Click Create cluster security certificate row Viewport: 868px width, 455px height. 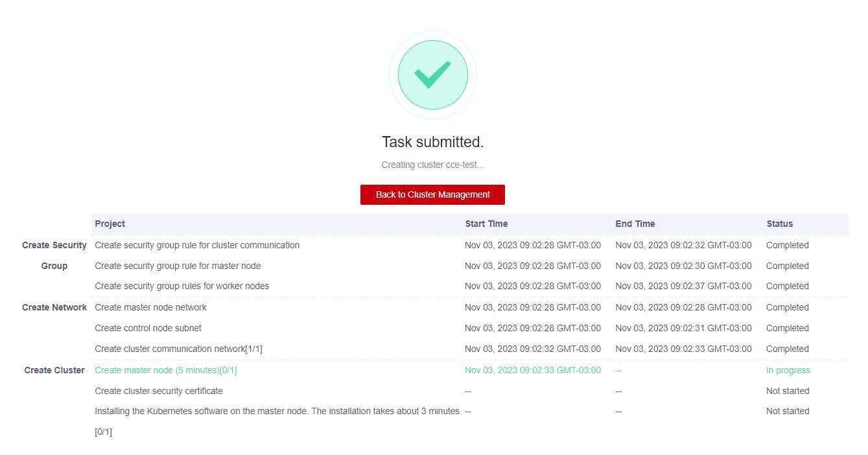(159, 391)
